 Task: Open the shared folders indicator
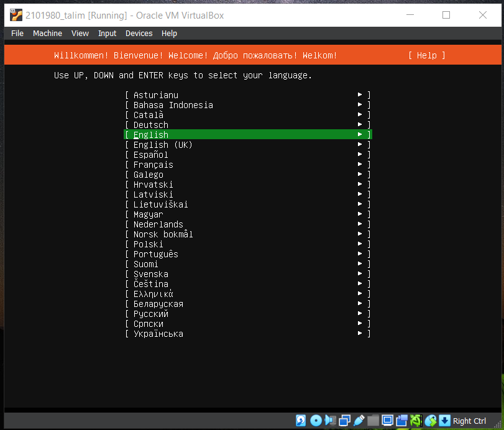(373, 420)
